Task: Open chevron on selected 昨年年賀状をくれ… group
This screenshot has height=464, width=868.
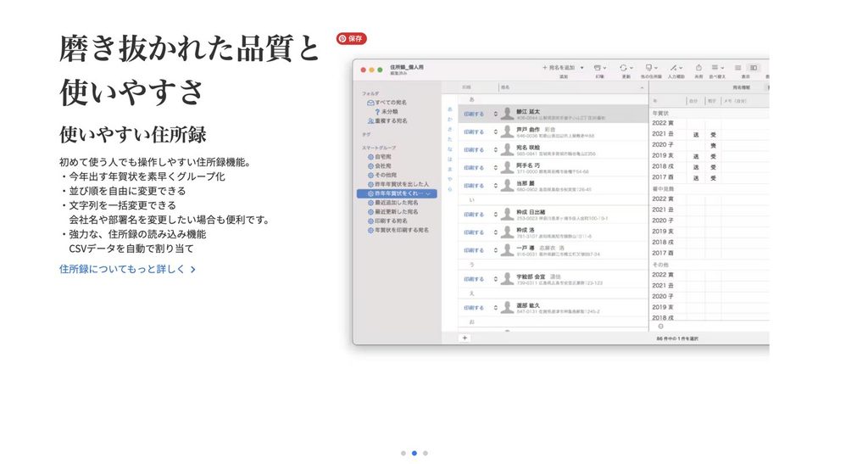Action: pyautogui.click(x=428, y=193)
